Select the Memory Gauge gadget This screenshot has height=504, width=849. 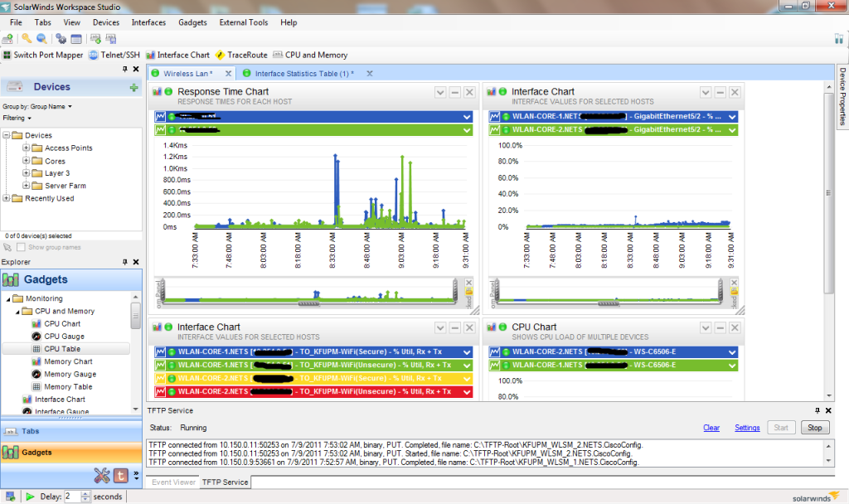pyautogui.click(x=70, y=374)
